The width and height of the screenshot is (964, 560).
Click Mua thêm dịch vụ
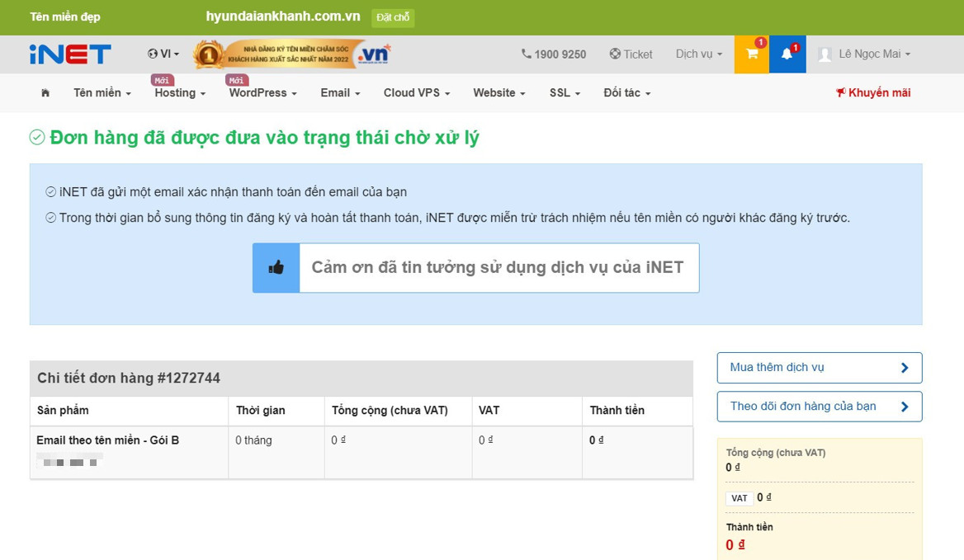coord(819,367)
